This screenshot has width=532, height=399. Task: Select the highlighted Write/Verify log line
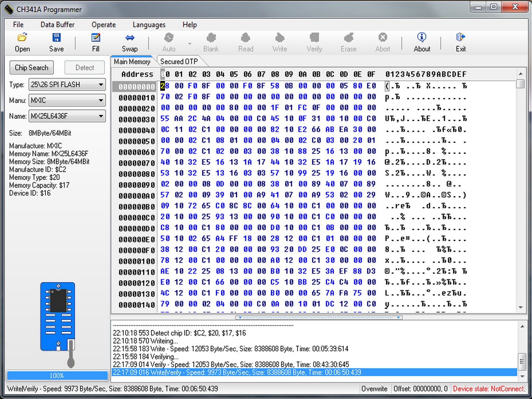click(x=236, y=372)
